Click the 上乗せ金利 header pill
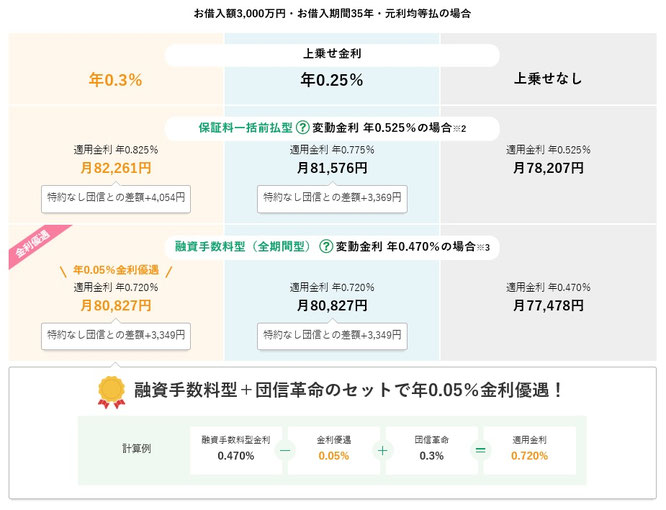Image resolution: width=666 pixels, height=510 pixels. [x=332, y=54]
